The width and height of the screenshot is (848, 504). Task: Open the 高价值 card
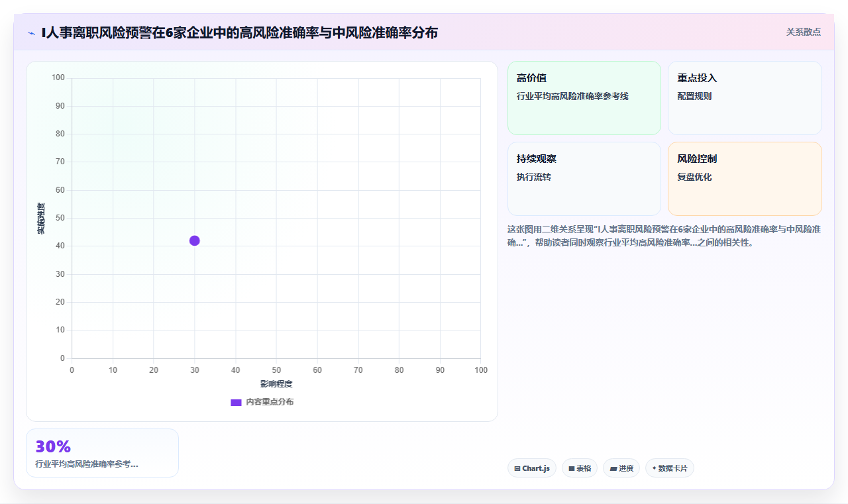tap(584, 98)
